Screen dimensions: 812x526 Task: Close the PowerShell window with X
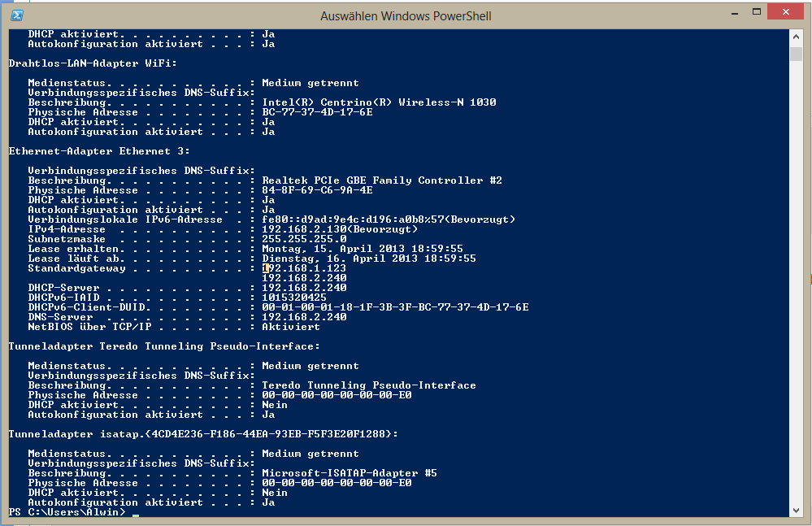(785, 12)
